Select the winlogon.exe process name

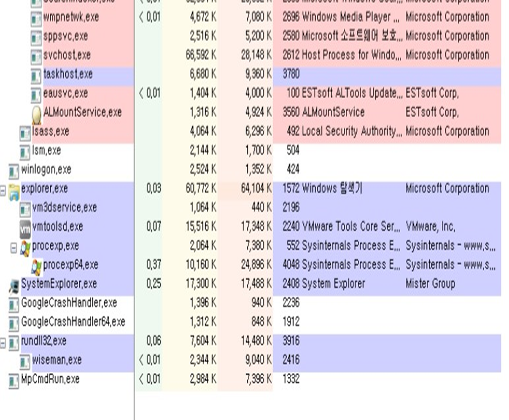click(46, 170)
